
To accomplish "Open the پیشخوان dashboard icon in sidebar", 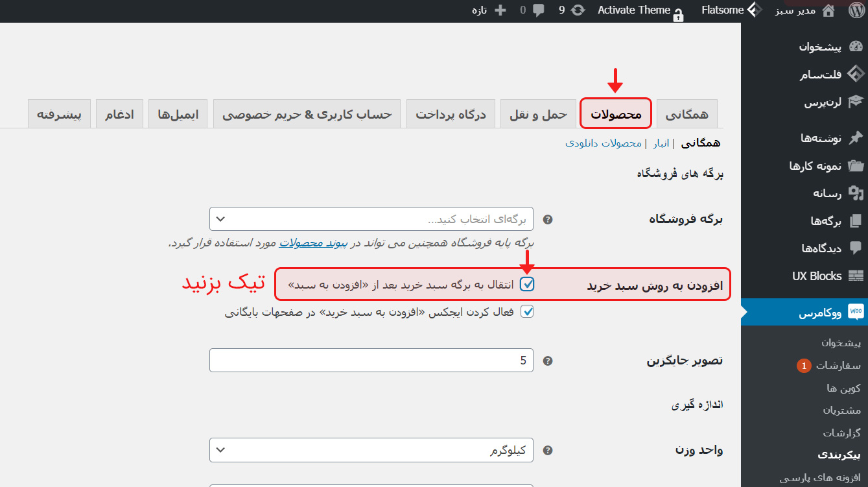I will 856,47.
